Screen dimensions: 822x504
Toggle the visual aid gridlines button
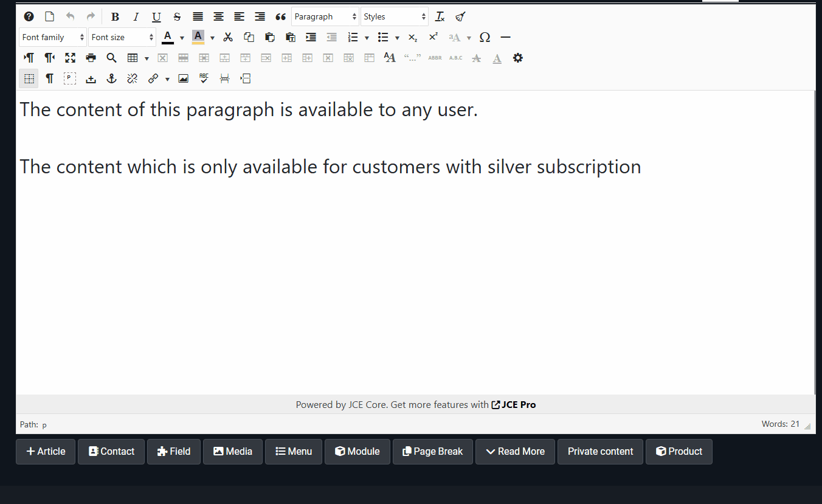29,78
